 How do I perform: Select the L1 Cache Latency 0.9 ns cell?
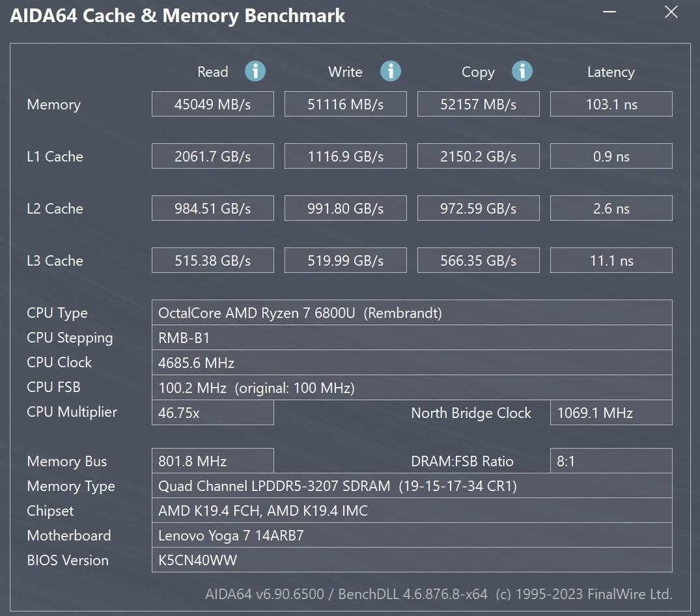coord(611,156)
